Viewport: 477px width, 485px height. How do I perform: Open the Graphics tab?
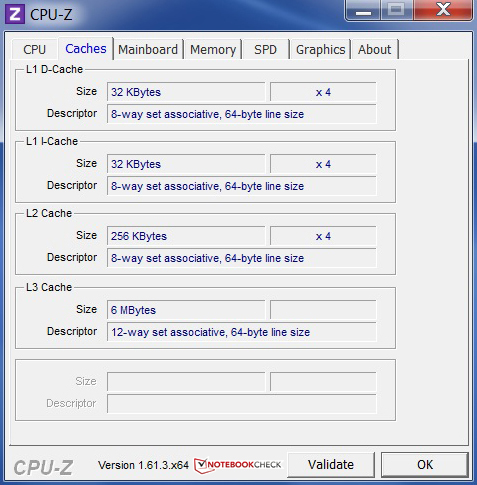coord(320,50)
